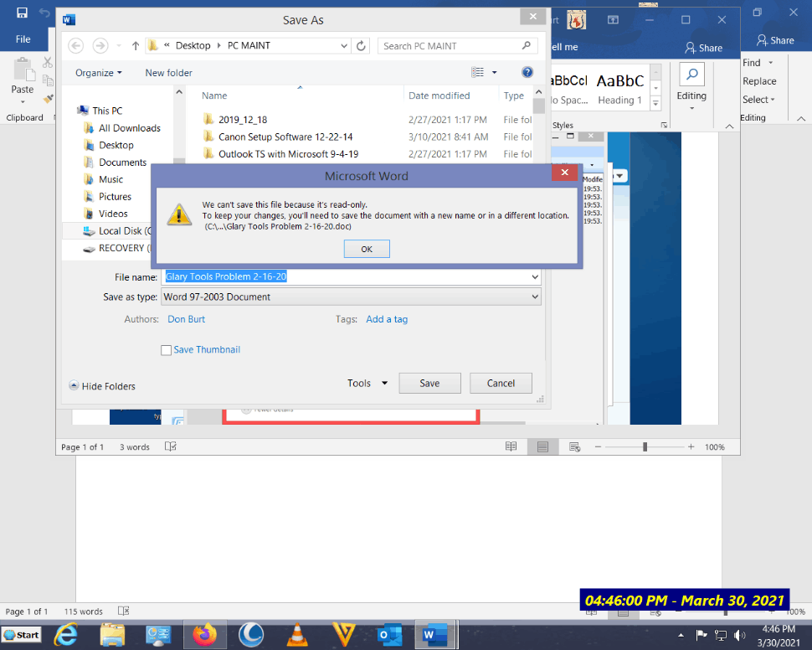812x650 pixels.
Task: Refresh the PC MAINT folder listing
Action: 361,45
